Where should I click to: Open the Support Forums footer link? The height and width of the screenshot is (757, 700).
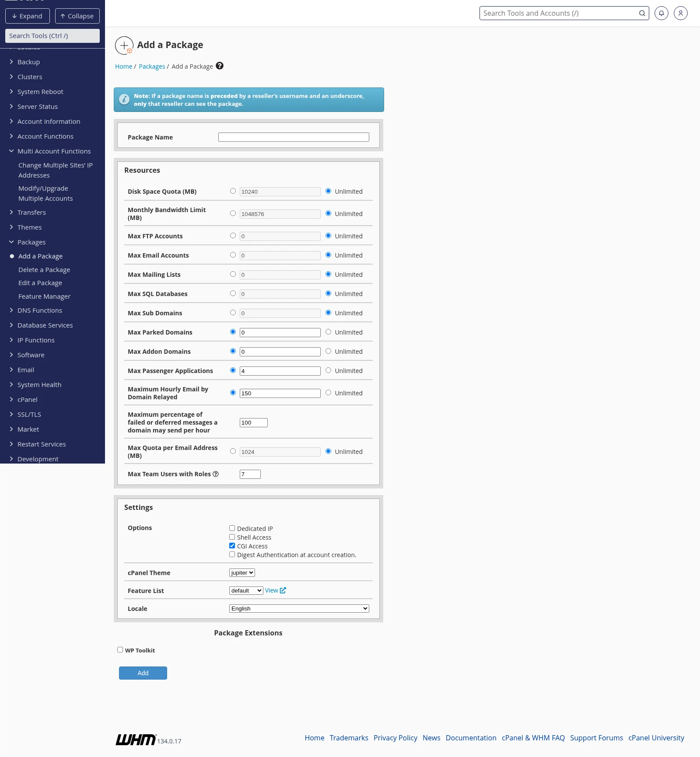[x=596, y=738]
